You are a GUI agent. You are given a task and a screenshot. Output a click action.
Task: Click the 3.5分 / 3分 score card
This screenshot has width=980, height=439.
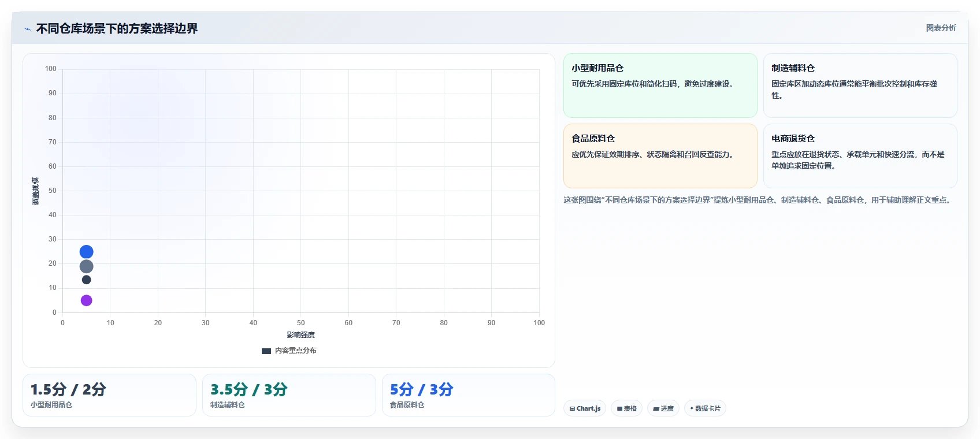[x=289, y=395]
